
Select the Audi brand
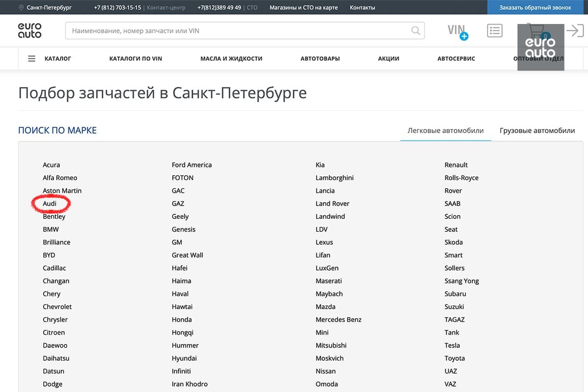(49, 203)
